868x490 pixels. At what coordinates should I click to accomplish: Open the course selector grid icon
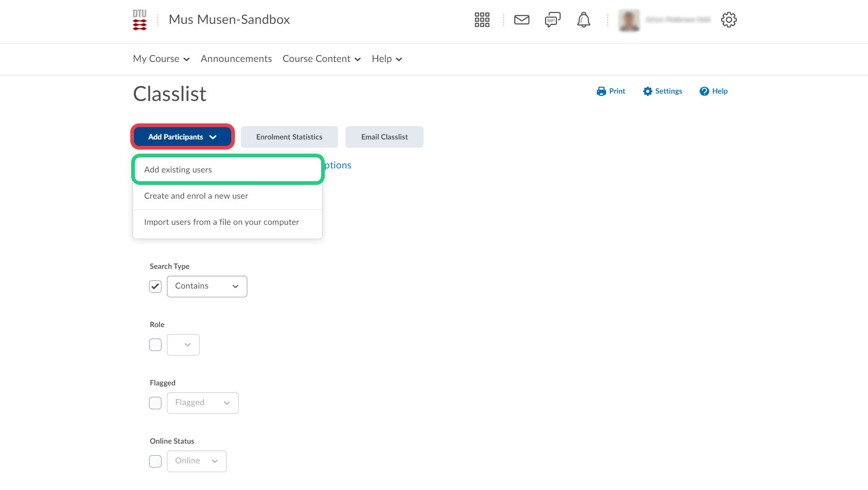click(x=482, y=20)
